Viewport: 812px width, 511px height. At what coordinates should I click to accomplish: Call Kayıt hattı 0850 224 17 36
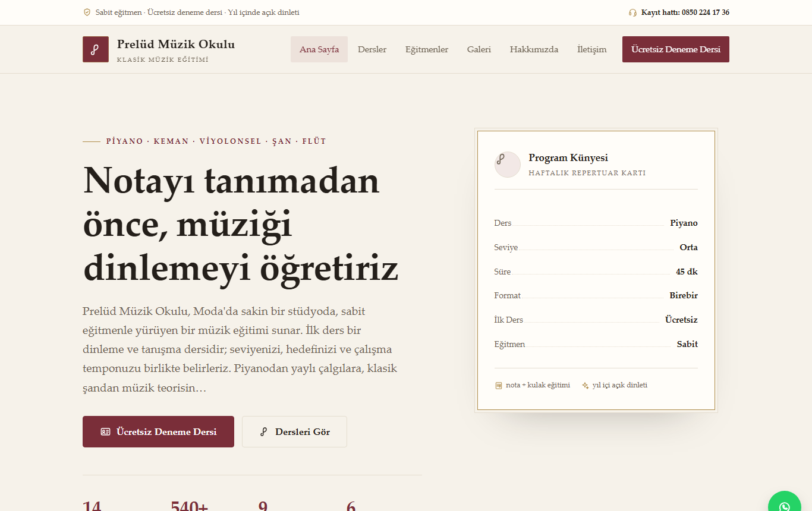pyautogui.click(x=685, y=12)
